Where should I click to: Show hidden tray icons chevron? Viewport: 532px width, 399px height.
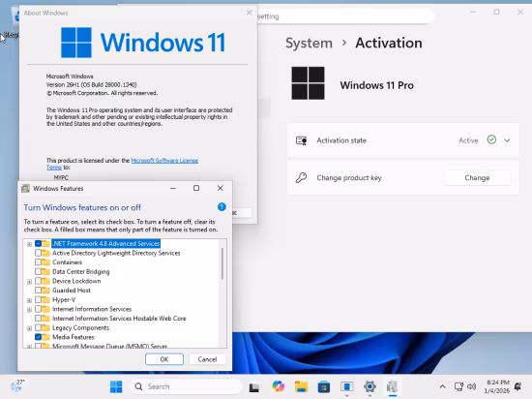[x=442, y=386]
